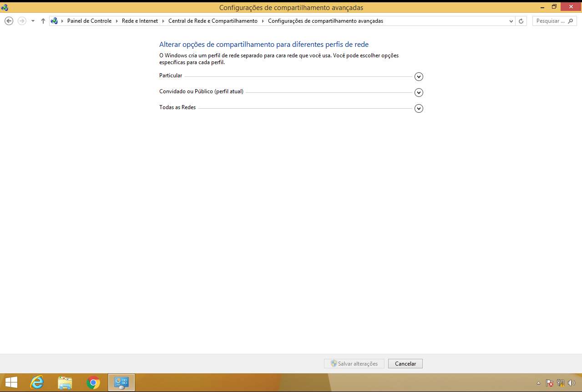Expand dropdown after Painel de Controle breadcrumb
The image size is (582, 392).
tap(116, 21)
